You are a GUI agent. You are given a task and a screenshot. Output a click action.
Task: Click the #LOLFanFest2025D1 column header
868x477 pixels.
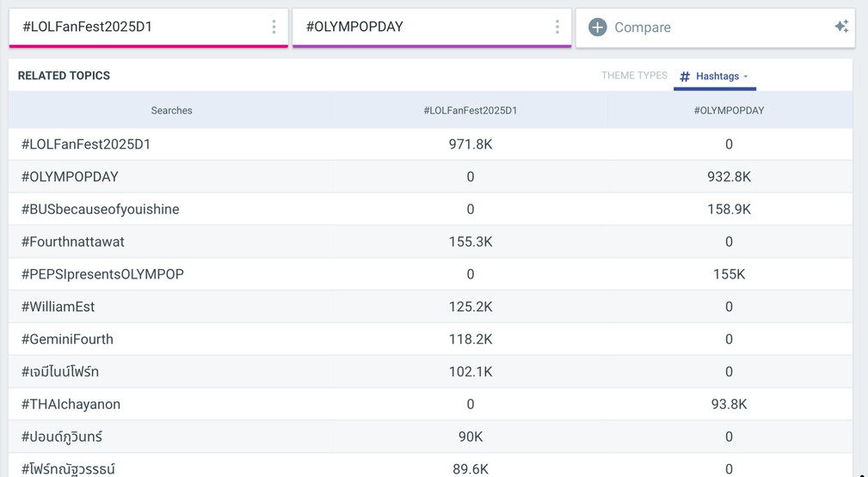tap(470, 111)
